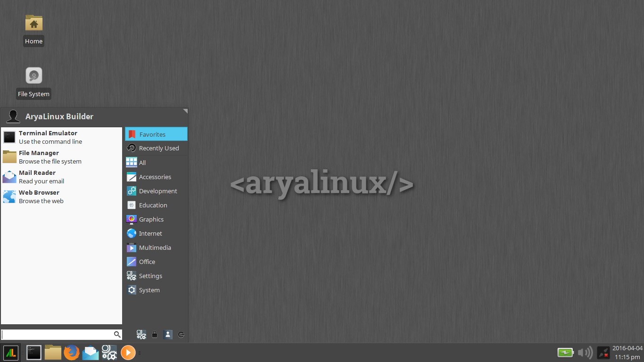
Task: Open Settings Manager gears icon in menu footer
Action: click(x=141, y=335)
